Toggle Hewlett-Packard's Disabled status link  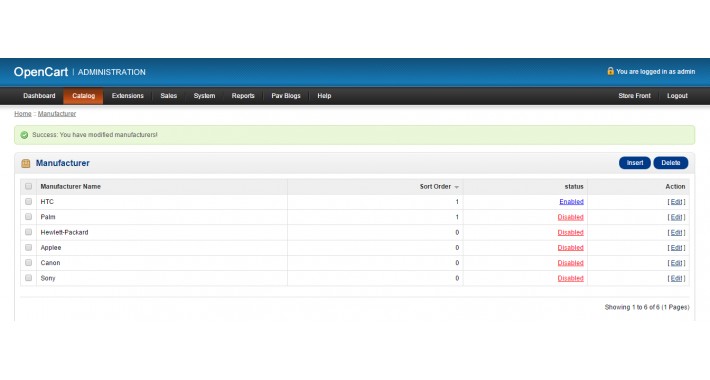click(571, 232)
